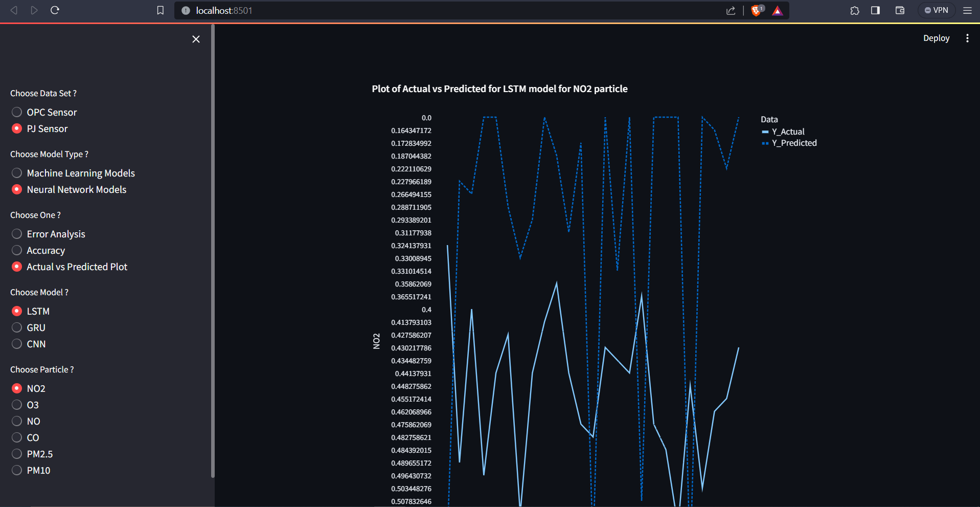This screenshot has height=507, width=980.
Task: Choose Machine Learning Models type
Action: (x=73, y=173)
